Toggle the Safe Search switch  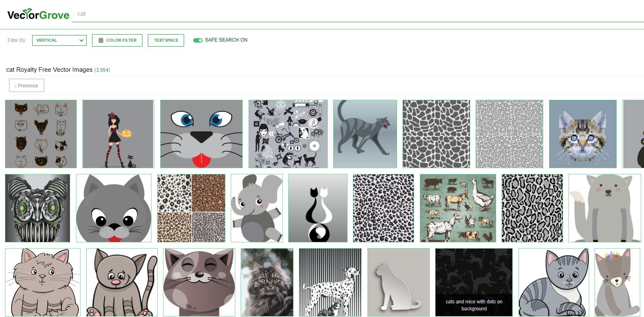pos(198,40)
